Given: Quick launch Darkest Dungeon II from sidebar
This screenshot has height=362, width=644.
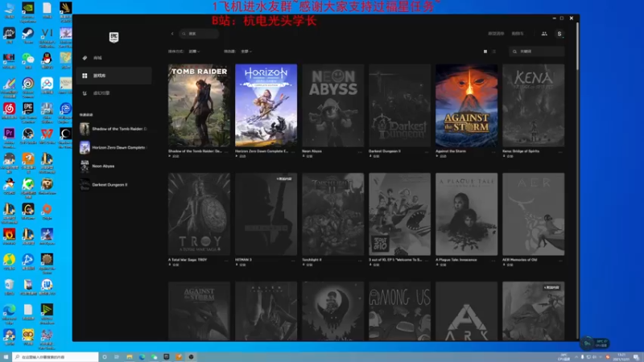Looking at the screenshot, I should point(114,185).
